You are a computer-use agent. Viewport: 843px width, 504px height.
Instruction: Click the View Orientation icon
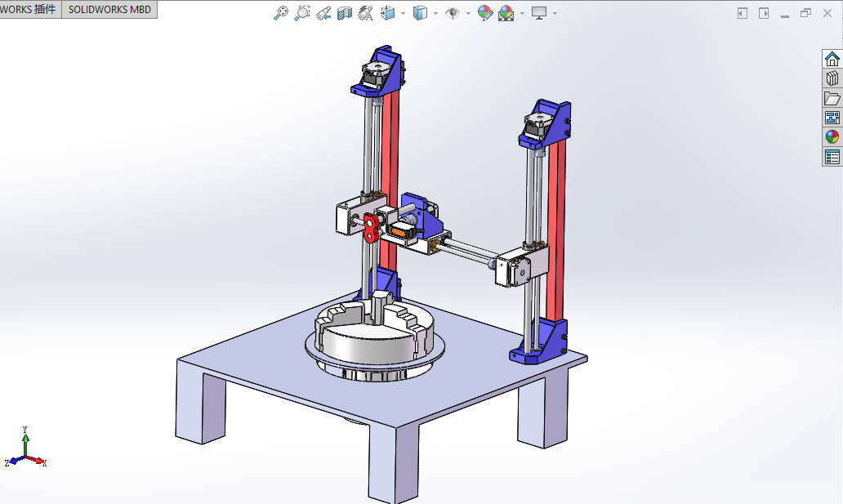pos(388,13)
